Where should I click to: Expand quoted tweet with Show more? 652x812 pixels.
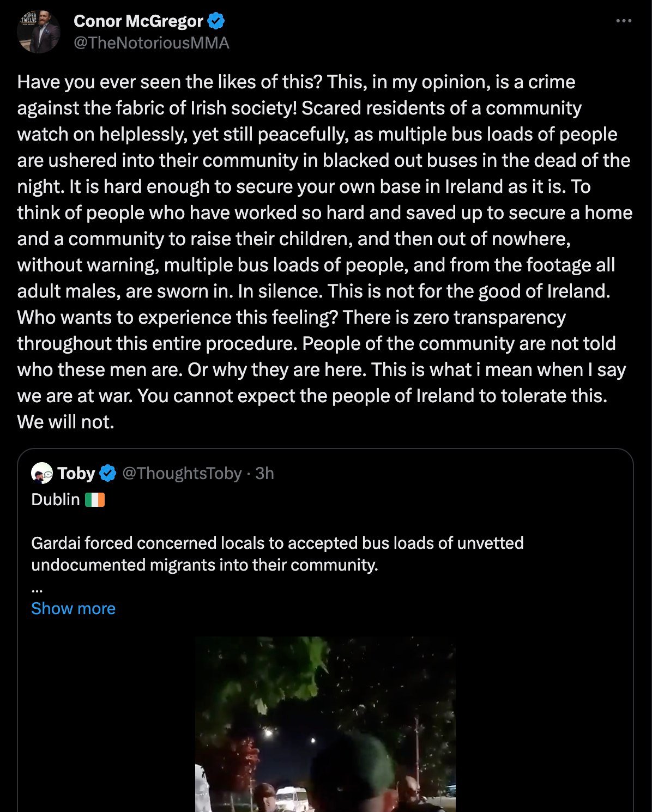tap(73, 608)
